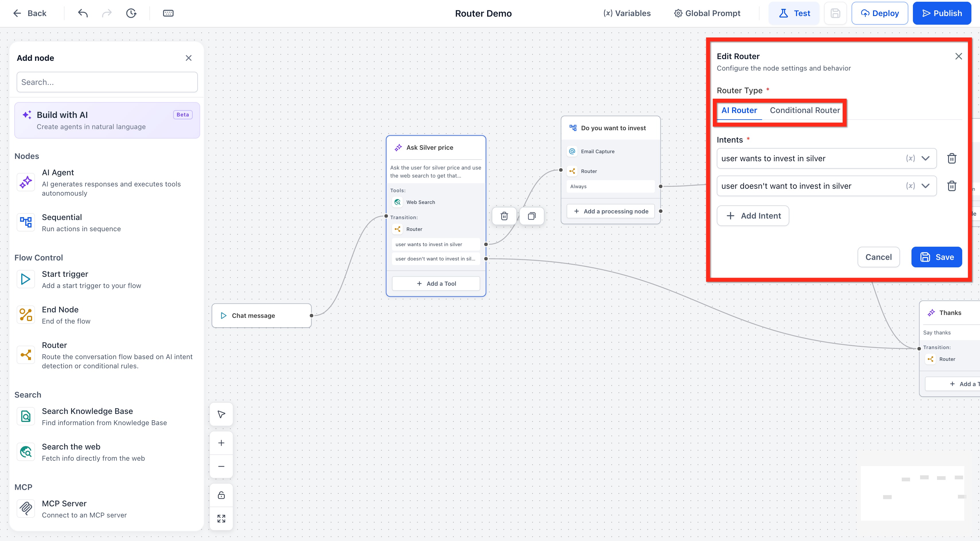Select the AI Router tab

(739, 110)
